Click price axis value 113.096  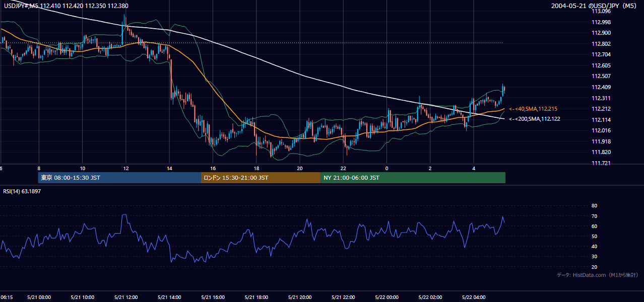(601, 11)
